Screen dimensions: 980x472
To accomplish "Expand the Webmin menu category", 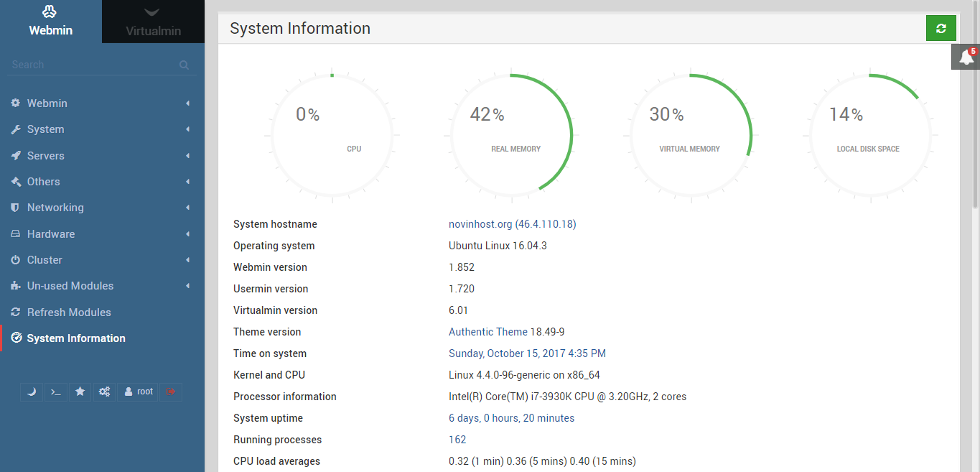I will click(x=47, y=103).
